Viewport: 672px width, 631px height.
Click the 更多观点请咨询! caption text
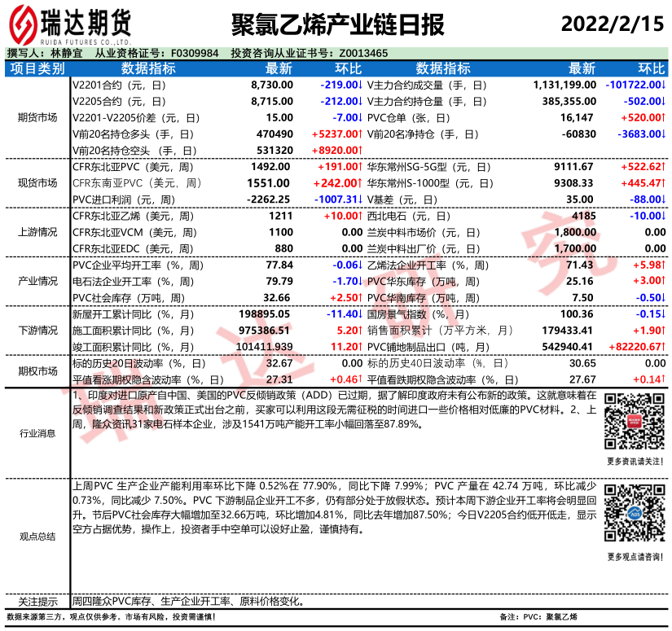coord(633,557)
